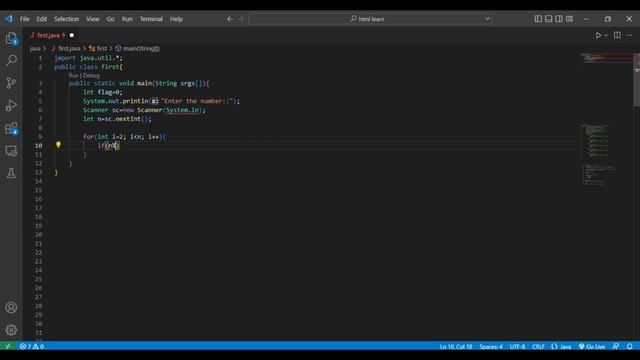Screen dimensions: 640x360
Task: Click Ln 10, Col 18 status entry
Action: coord(456,347)
